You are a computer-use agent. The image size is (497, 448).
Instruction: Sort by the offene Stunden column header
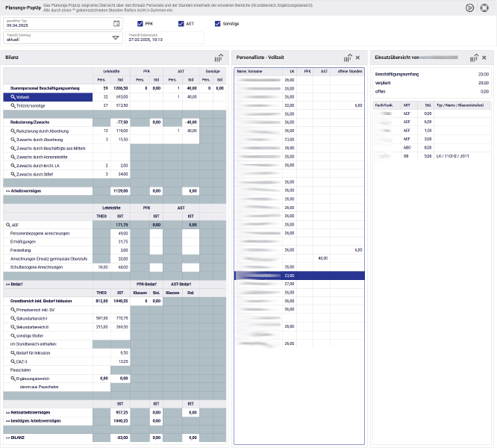349,71
